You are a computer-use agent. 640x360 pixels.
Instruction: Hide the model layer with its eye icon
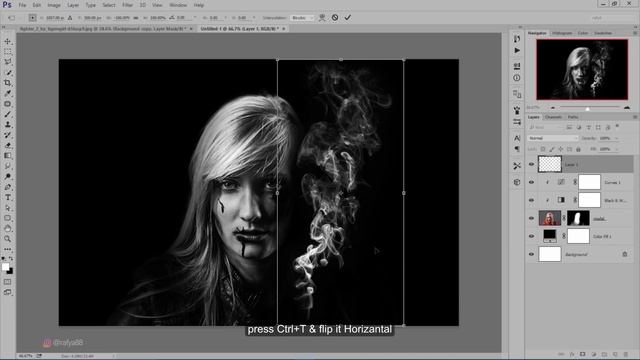pos(531,218)
